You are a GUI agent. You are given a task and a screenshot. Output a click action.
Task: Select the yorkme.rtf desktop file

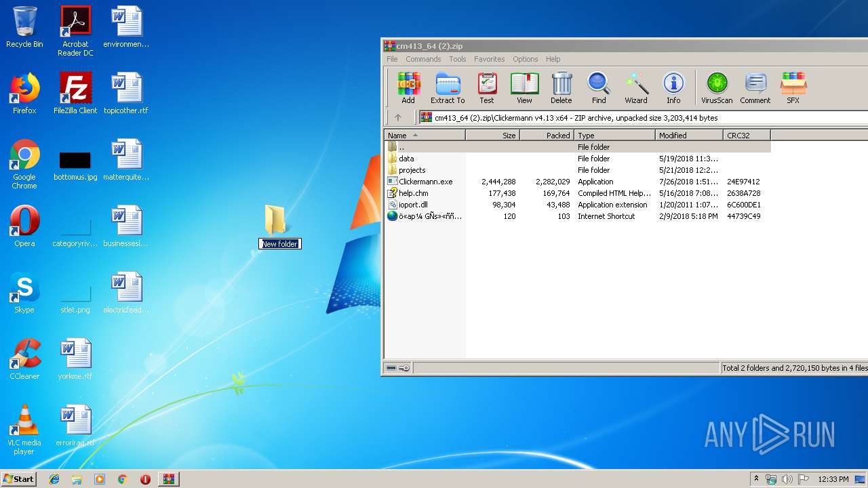pyautogui.click(x=75, y=359)
